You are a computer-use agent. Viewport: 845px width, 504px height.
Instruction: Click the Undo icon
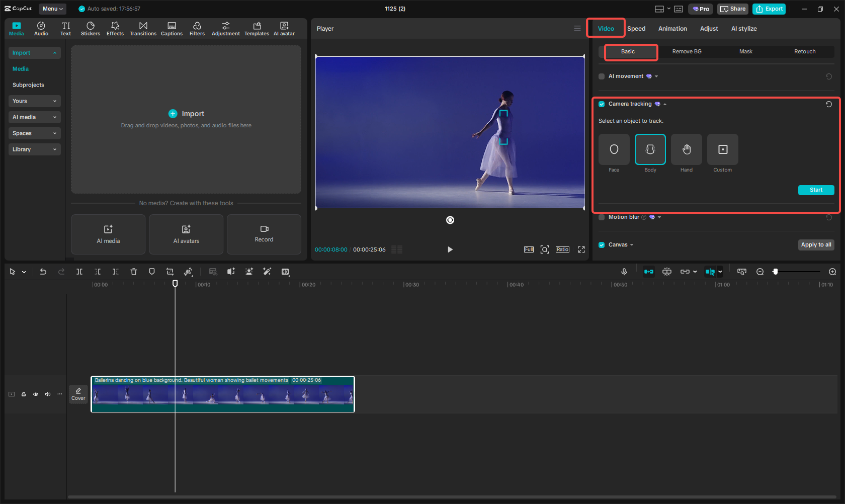click(x=43, y=272)
